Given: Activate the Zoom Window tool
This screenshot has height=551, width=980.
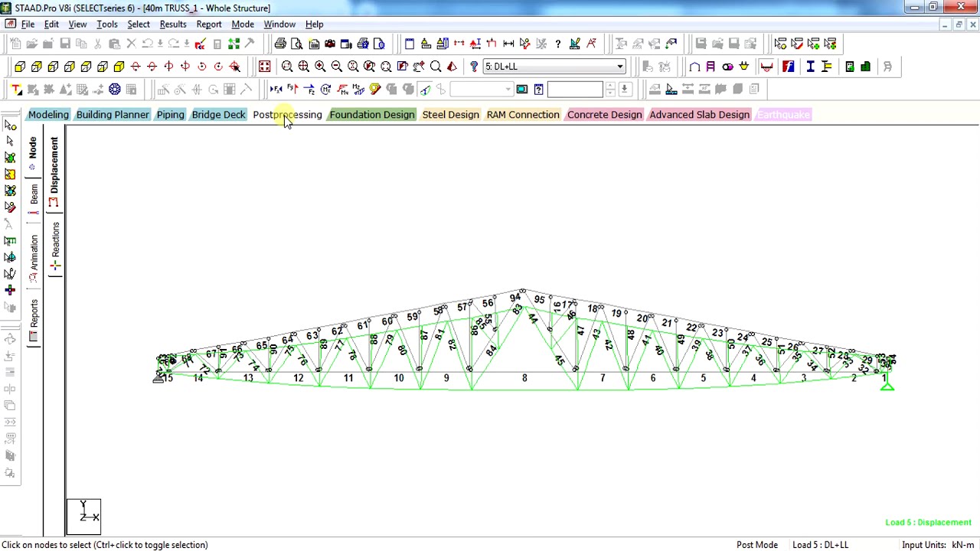Looking at the screenshot, I should point(287,67).
